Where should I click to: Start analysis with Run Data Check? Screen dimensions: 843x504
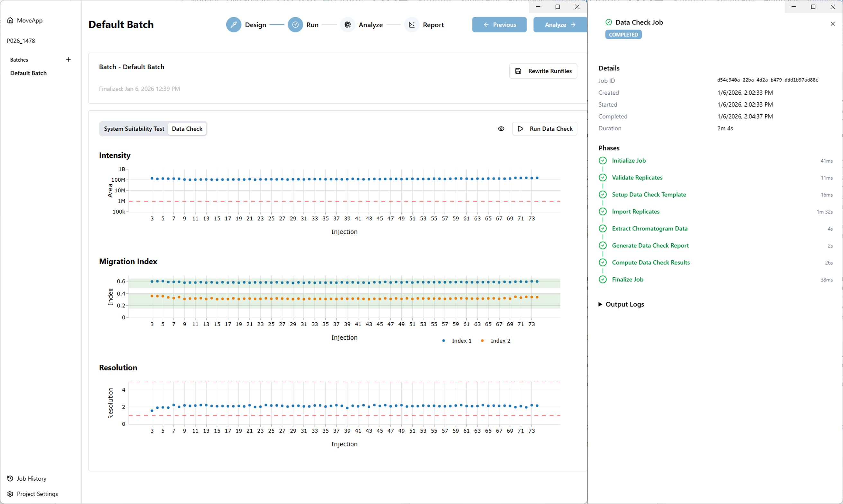[544, 128]
